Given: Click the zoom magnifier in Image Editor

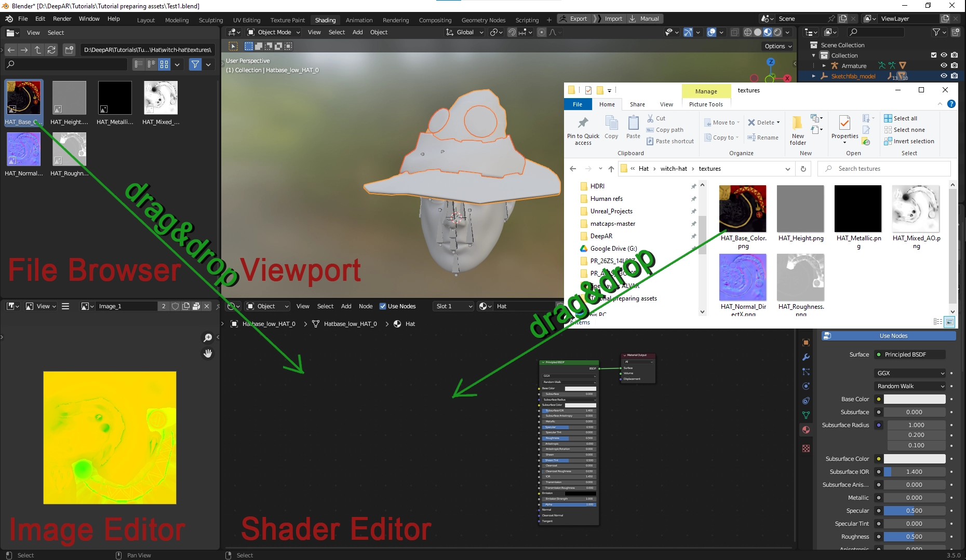Looking at the screenshot, I should pyautogui.click(x=208, y=338).
